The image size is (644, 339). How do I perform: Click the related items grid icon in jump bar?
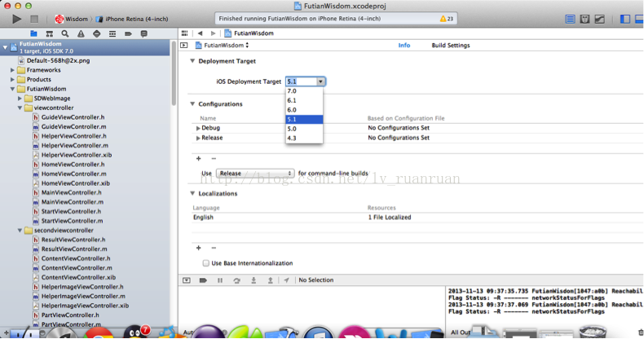point(184,33)
